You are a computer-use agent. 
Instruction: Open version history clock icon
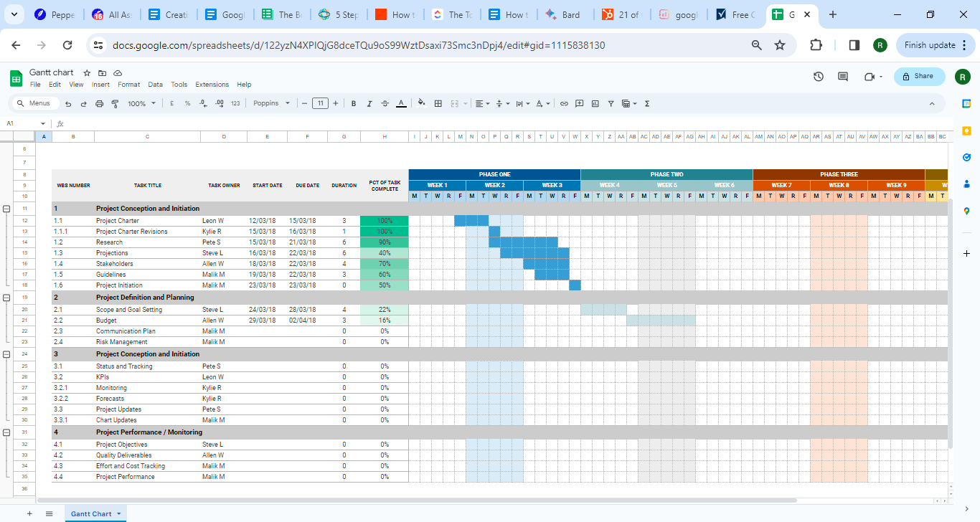pos(819,77)
